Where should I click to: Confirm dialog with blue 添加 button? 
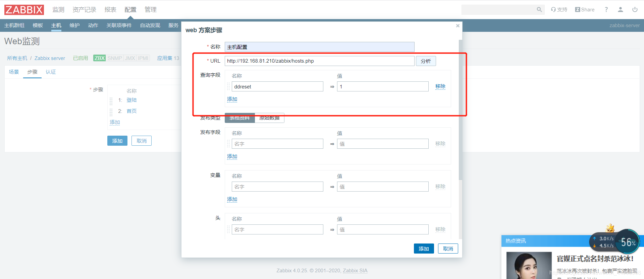point(424,249)
